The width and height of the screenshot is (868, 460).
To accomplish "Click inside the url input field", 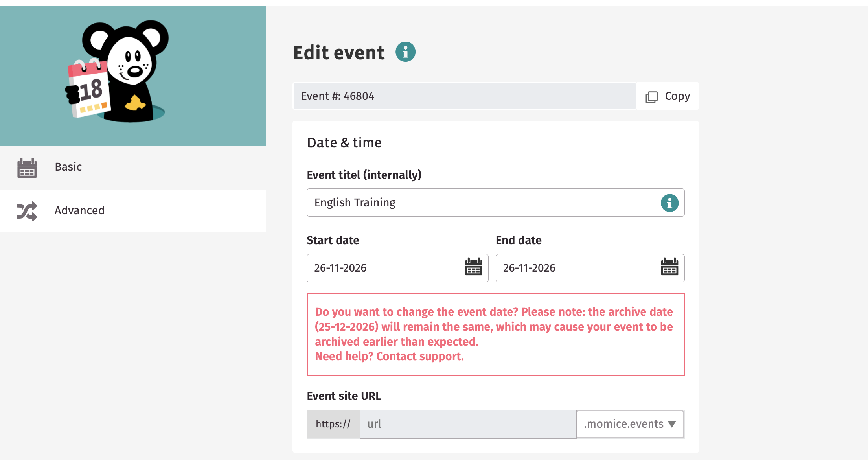I will 468,424.
